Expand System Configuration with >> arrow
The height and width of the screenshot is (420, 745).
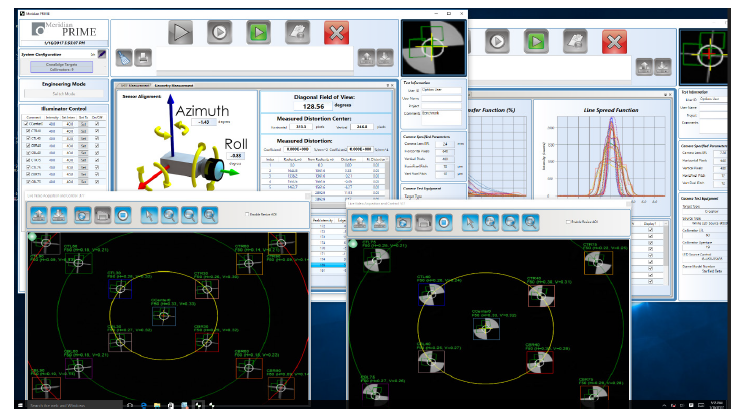click(93, 54)
